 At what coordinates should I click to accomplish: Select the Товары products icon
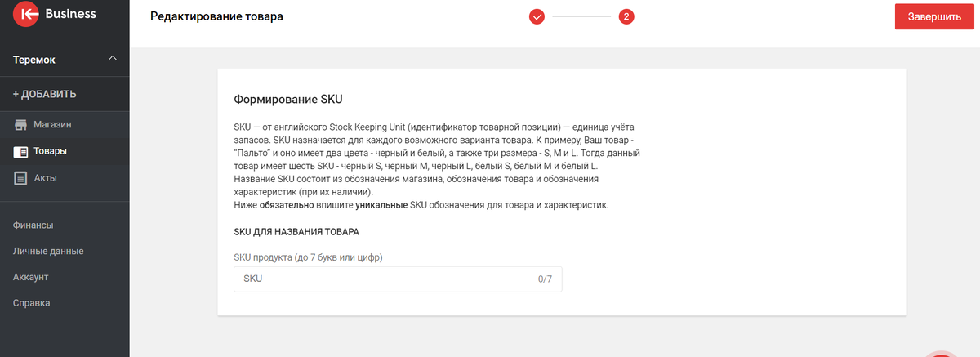pyautogui.click(x=20, y=152)
